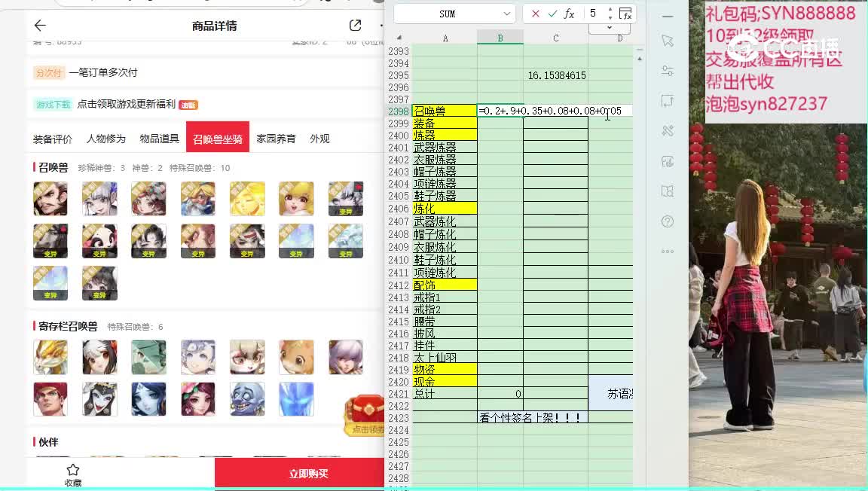Open the red envelope 点击领取 icon
Screen dimensions: 868x491
pyautogui.click(x=365, y=415)
